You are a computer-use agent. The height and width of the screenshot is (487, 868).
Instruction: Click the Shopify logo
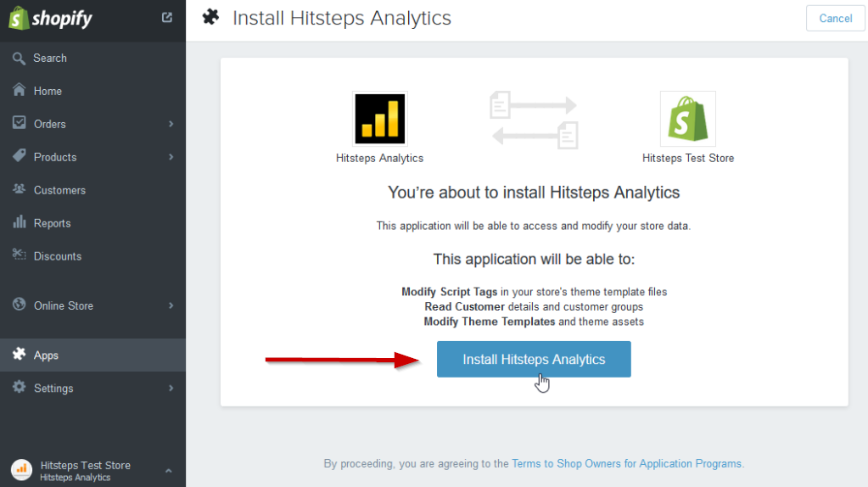pyautogui.click(x=50, y=19)
